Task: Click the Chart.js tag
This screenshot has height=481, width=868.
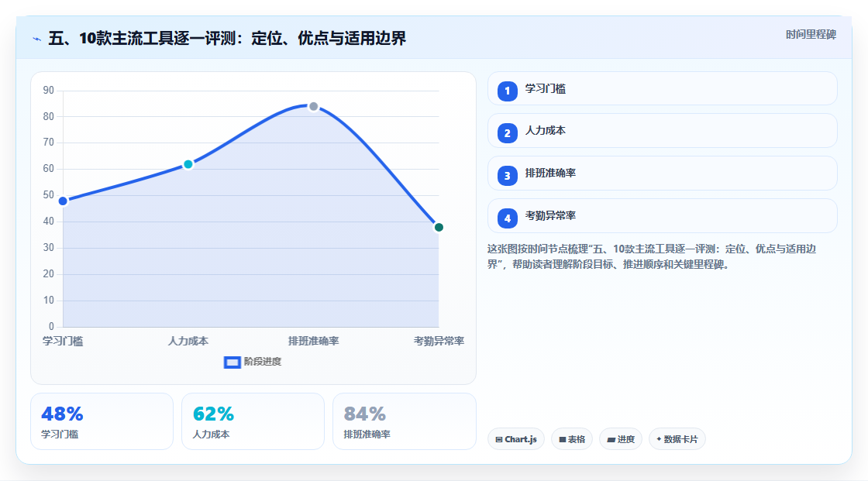Action: pos(516,439)
